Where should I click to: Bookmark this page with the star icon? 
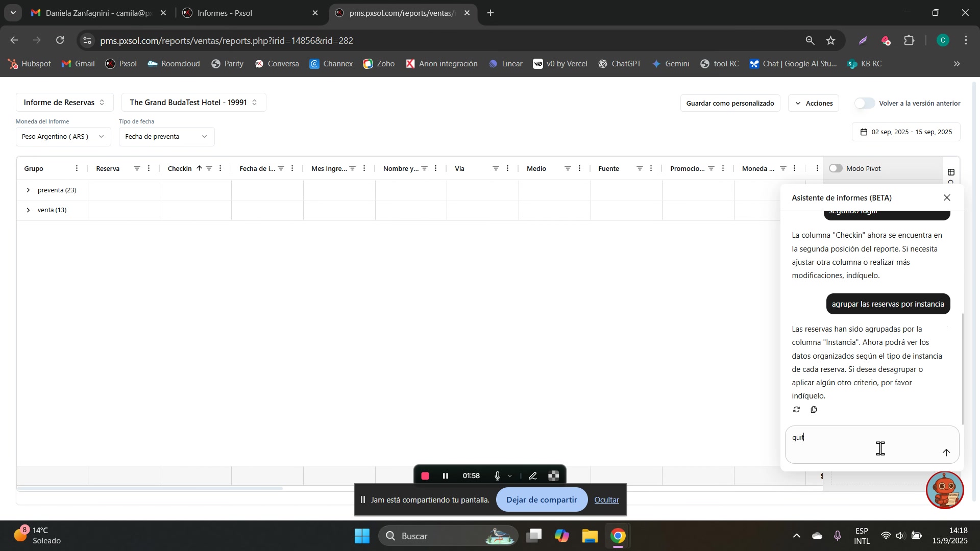(831, 41)
